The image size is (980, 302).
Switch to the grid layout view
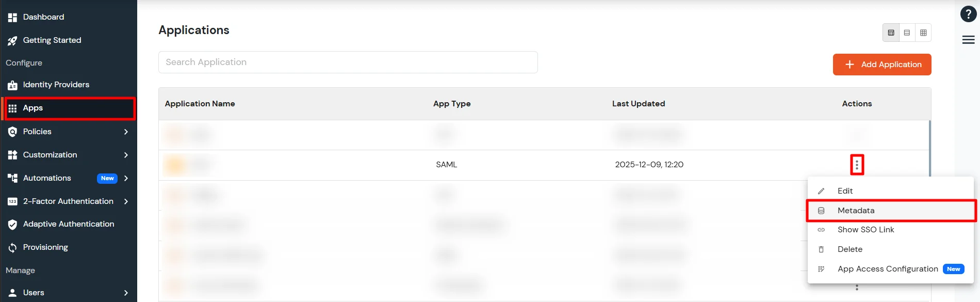(923, 33)
